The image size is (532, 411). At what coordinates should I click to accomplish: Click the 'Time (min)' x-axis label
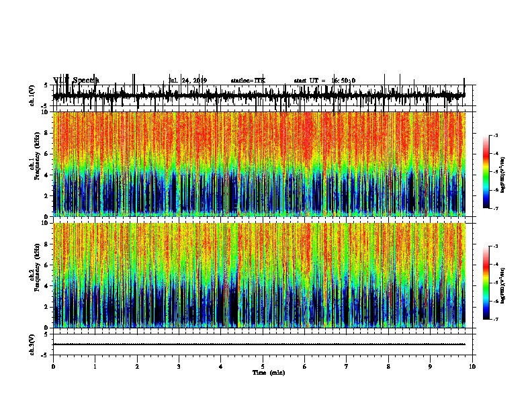[269, 373]
